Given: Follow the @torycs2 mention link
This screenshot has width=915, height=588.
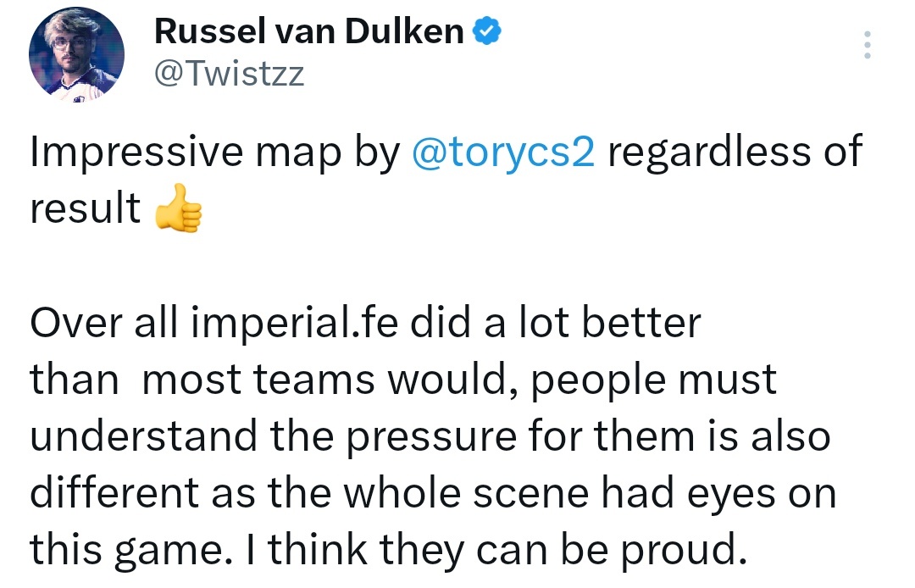Looking at the screenshot, I should pos(503,151).
